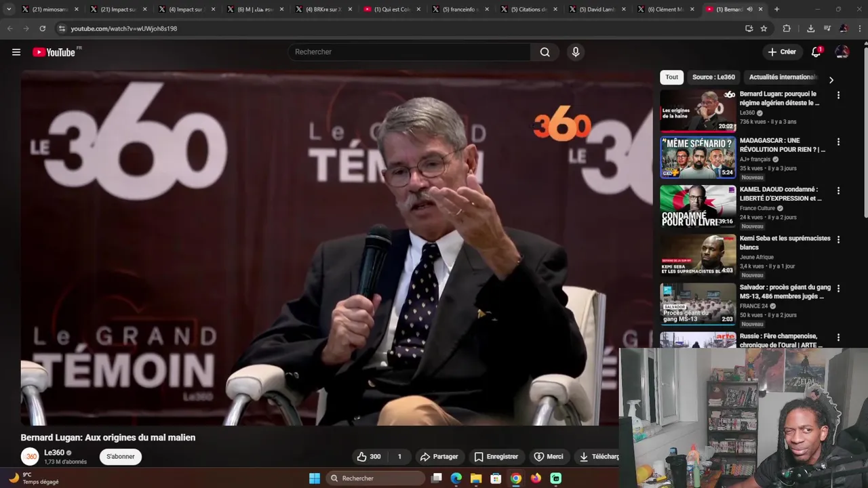Image resolution: width=868 pixels, height=488 pixels.
Task: Click the Bernard Lugan video player
Action: click(336, 247)
